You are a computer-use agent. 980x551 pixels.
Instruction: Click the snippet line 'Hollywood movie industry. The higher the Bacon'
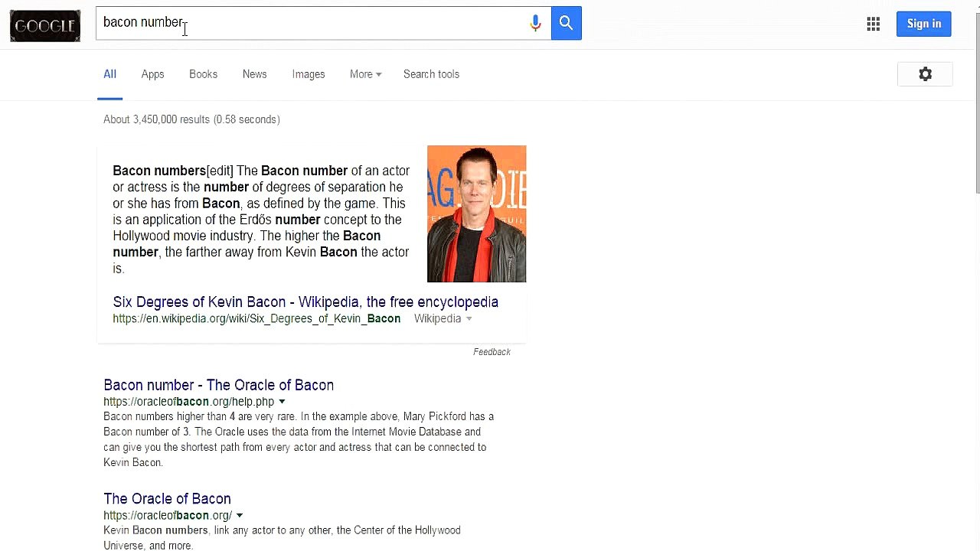[x=247, y=236]
